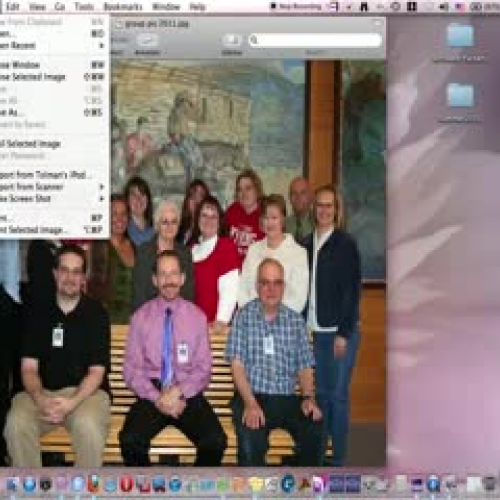This screenshot has height=500, width=500.
Task: Click the Preview toolbar search field
Action: [x=315, y=40]
